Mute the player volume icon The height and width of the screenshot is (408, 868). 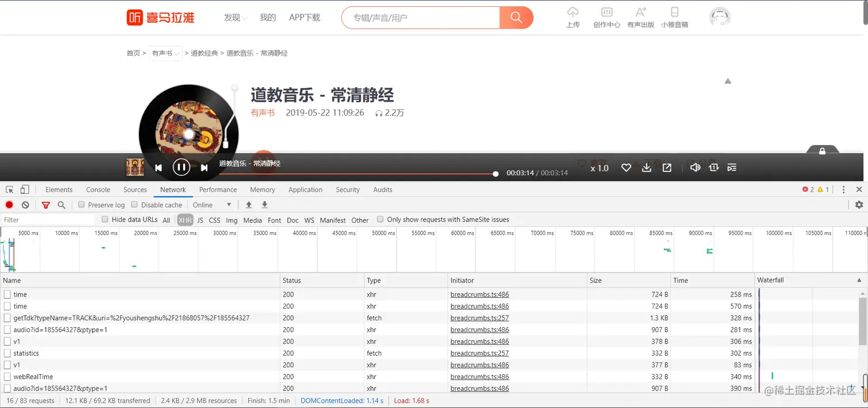(695, 168)
